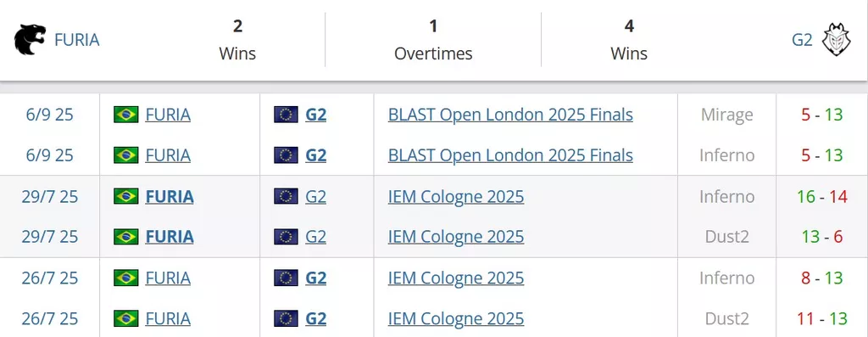Select bold FURIA link in 29/7 Inferno row
Screen dimensions: 868x337
170,196
